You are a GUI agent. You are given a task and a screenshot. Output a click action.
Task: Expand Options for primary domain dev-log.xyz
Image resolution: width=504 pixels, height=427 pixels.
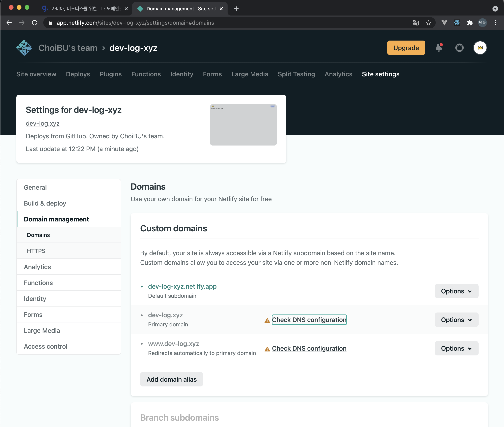[x=456, y=319]
